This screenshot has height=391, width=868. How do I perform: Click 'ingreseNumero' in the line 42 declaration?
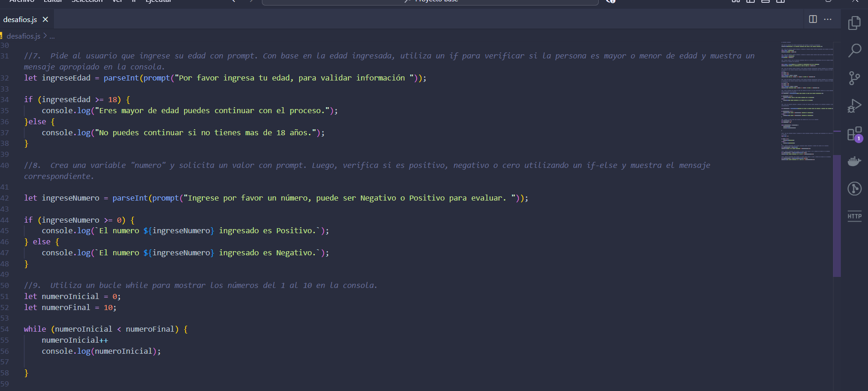tap(70, 198)
